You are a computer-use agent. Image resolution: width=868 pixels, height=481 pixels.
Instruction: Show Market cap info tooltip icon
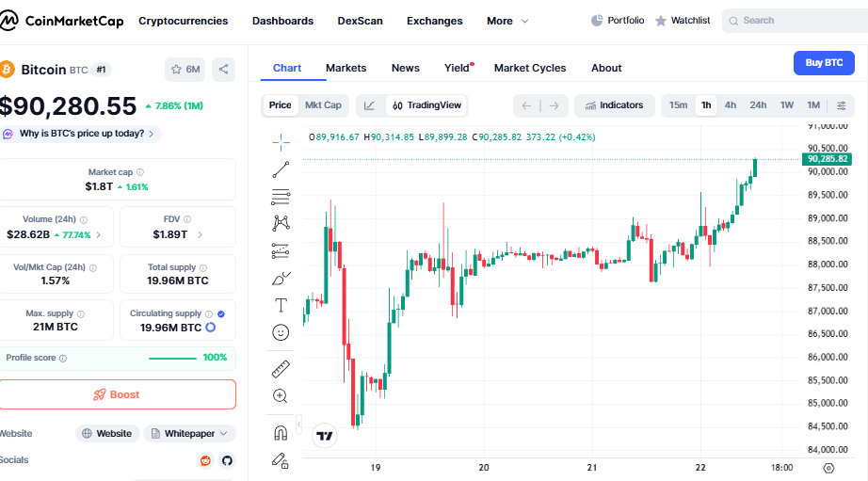(140, 172)
